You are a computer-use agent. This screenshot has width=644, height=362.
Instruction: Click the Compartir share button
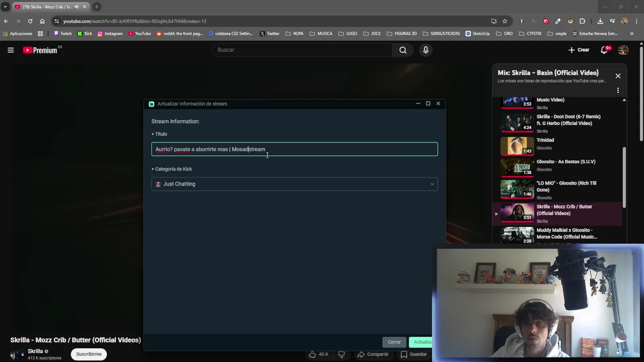[x=373, y=354]
